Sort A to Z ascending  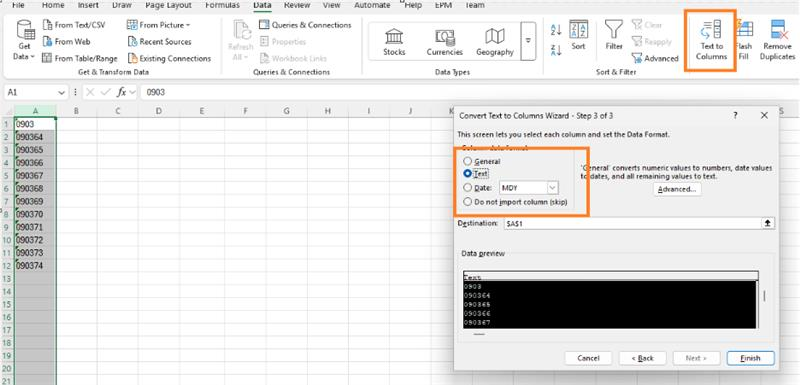coord(556,30)
